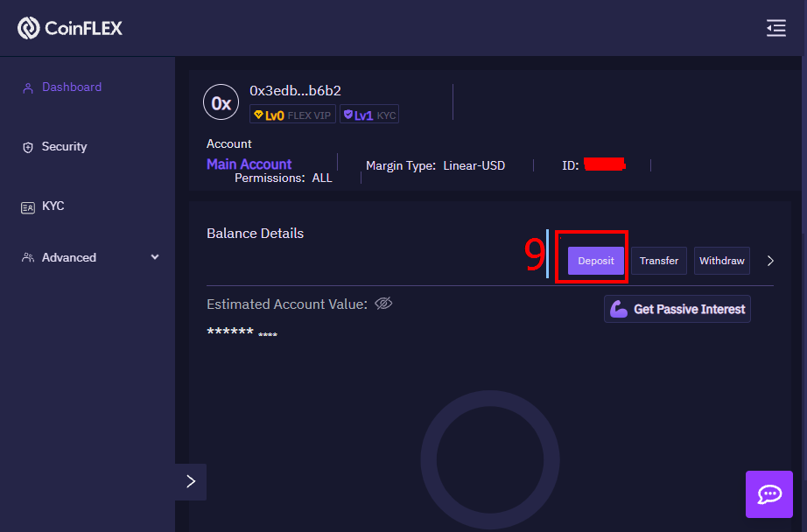Open the KYC sidebar item
The height and width of the screenshot is (532, 807).
tap(53, 206)
